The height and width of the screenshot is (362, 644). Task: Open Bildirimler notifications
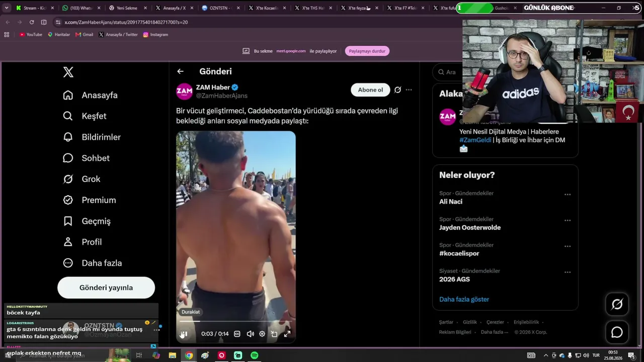(92, 137)
